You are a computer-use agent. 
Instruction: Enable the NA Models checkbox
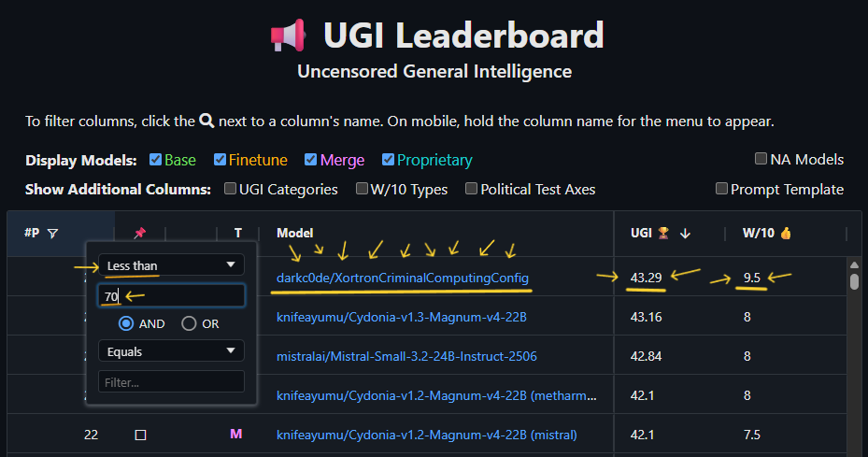(x=761, y=159)
